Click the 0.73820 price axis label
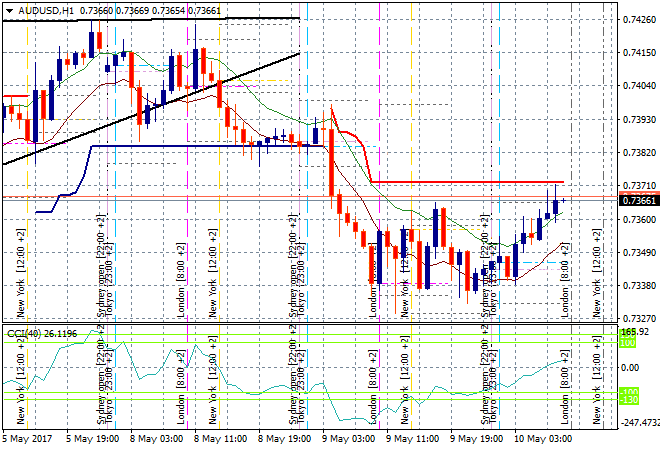 [638, 152]
